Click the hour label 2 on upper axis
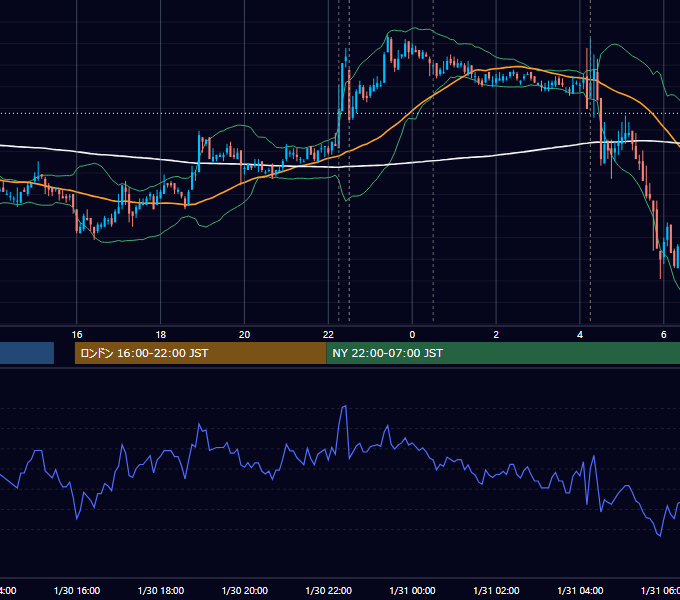Viewport: 680px width, 600px height. pos(496,335)
